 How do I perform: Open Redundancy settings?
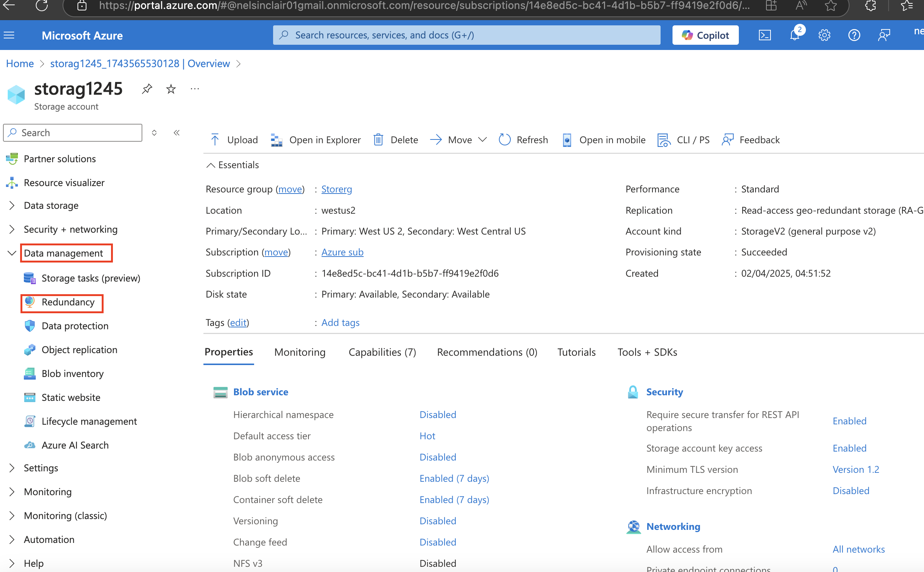click(68, 302)
